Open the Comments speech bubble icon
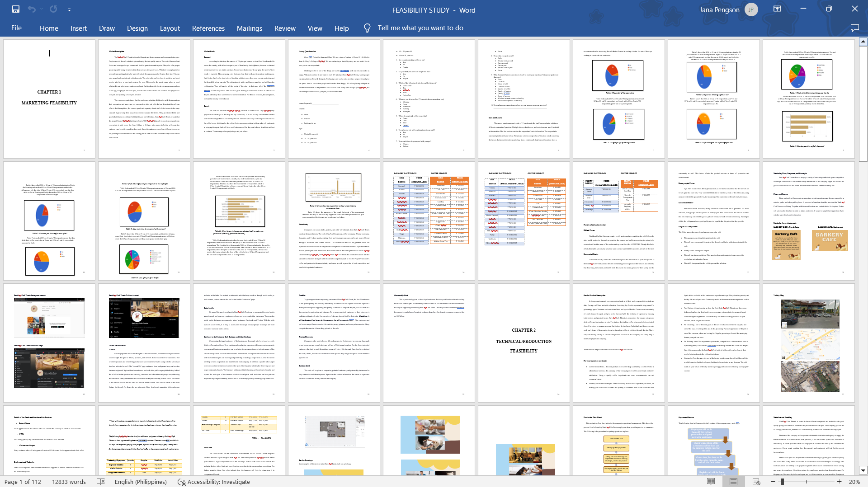Image resolution: width=868 pixels, height=488 pixels. click(854, 28)
